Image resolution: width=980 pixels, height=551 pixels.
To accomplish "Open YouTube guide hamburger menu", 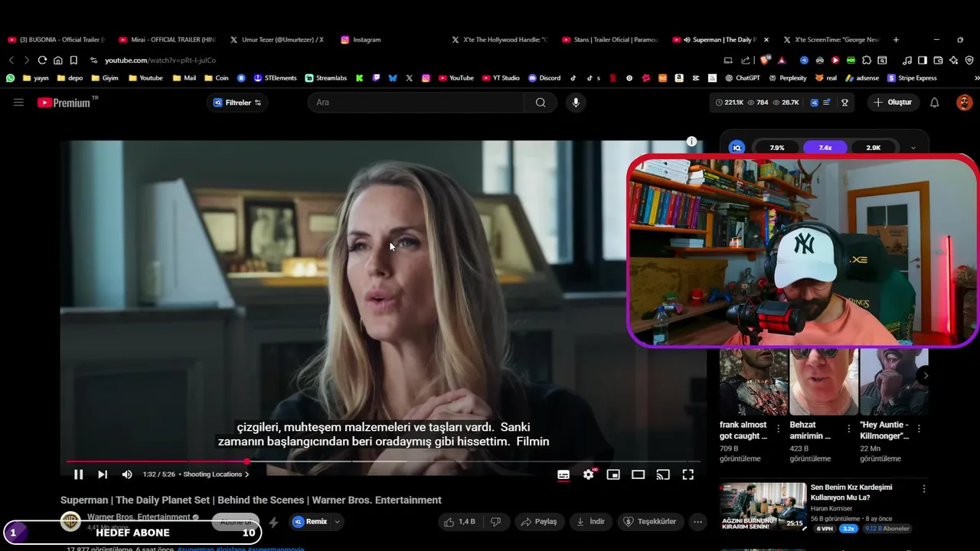I will (x=18, y=103).
